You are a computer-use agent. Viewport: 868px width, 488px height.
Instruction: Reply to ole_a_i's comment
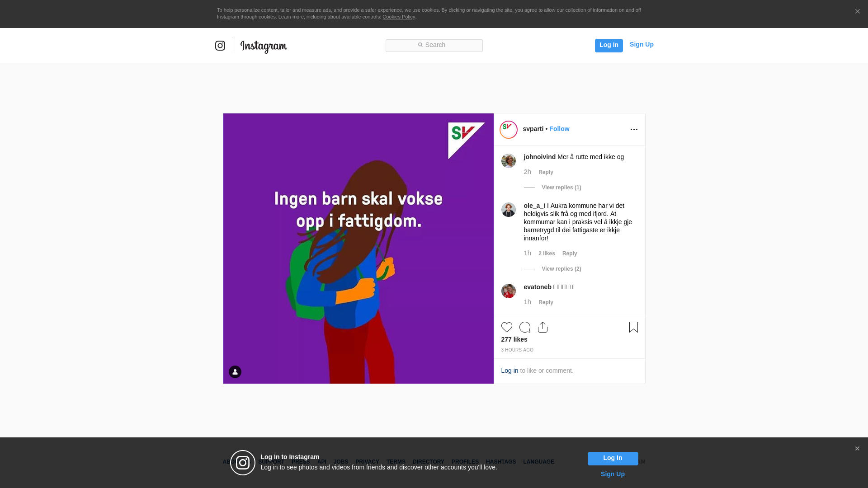pos(570,253)
